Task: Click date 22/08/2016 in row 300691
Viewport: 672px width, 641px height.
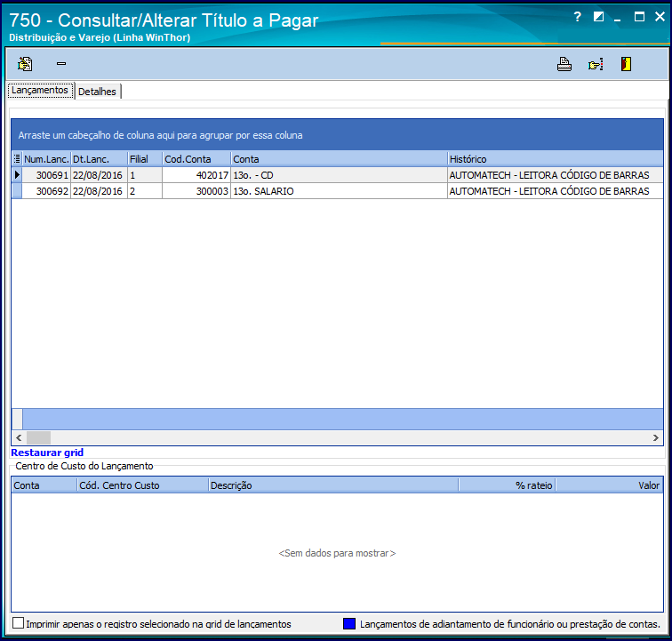Action: pyautogui.click(x=99, y=175)
